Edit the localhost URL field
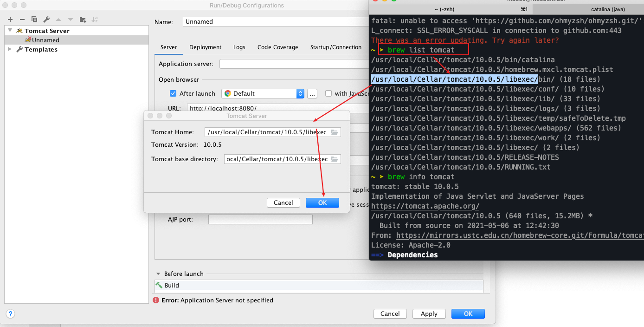The image size is (644, 327). [x=278, y=108]
